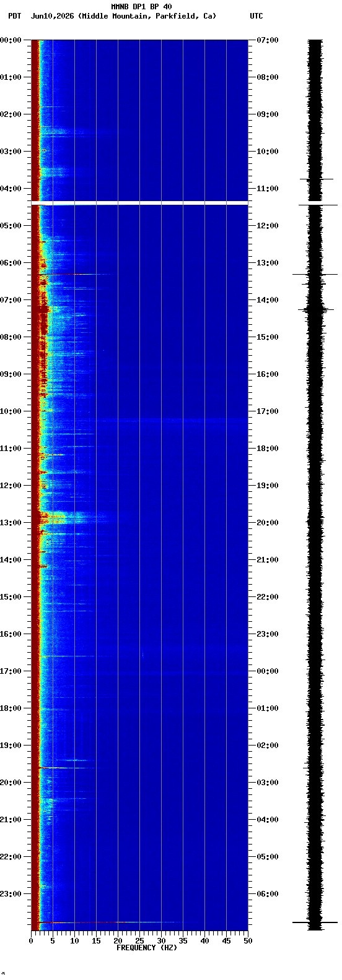342x980 pixels.
Task: Click the "04:00" label on PDT axis
Action: 11,189
